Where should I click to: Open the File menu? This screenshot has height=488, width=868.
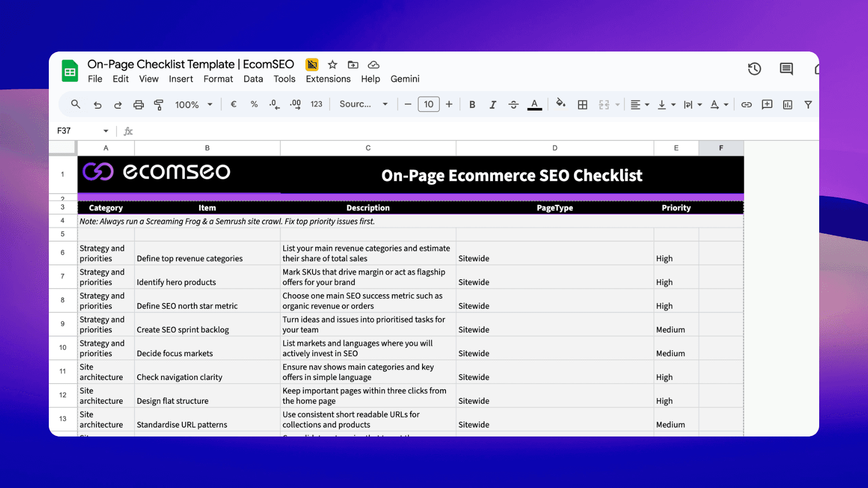(x=95, y=79)
